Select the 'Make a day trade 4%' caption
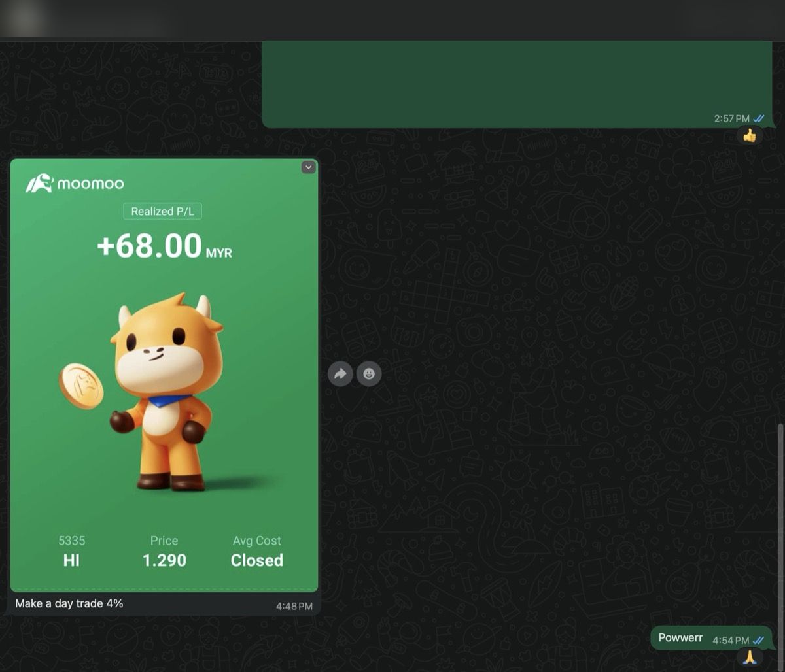The image size is (785, 672). (x=69, y=603)
